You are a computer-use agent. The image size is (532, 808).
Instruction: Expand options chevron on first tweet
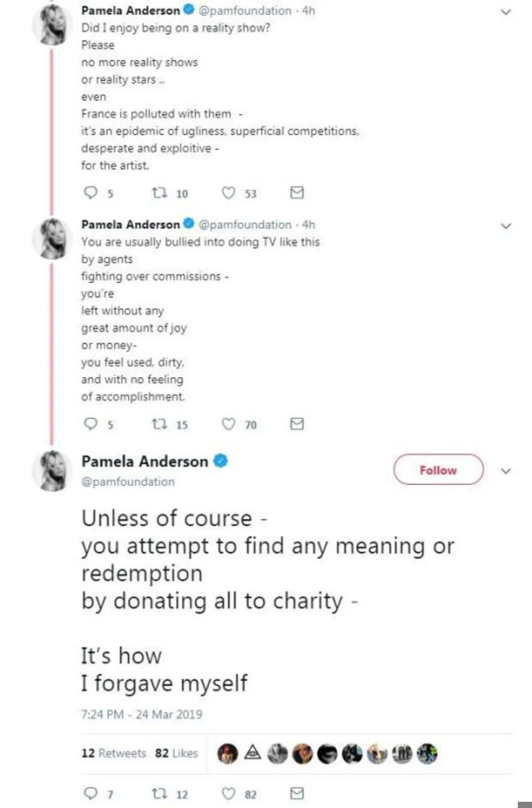point(506,12)
